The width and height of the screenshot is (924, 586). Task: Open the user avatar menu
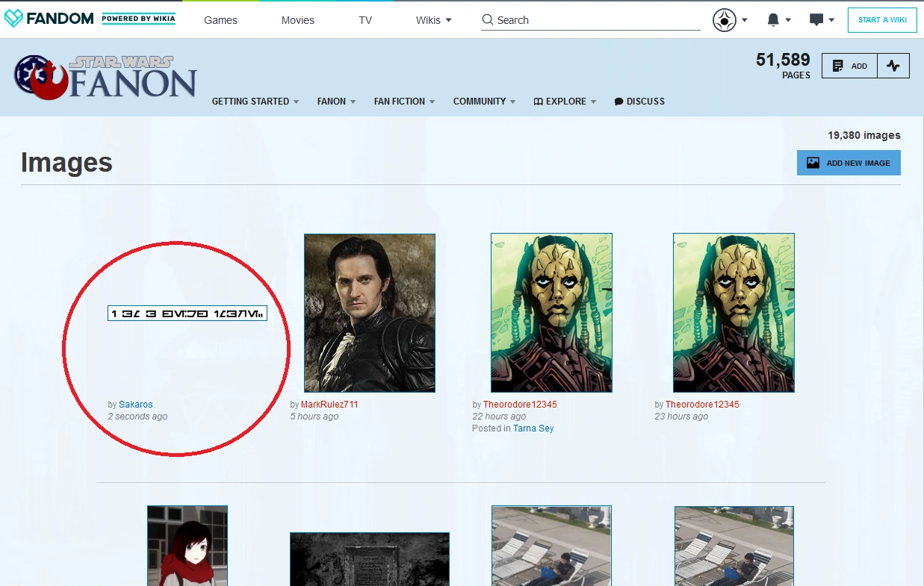point(724,20)
